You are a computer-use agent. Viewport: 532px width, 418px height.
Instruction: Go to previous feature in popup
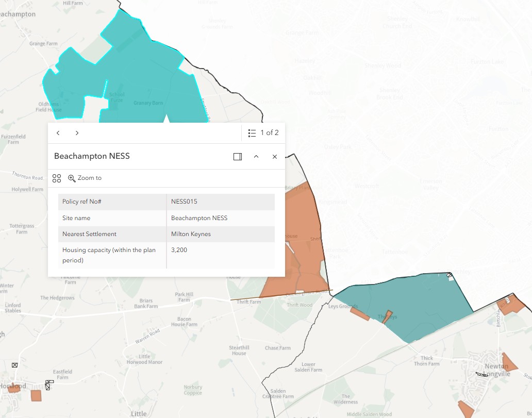pyautogui.click(x=58, y=133)
